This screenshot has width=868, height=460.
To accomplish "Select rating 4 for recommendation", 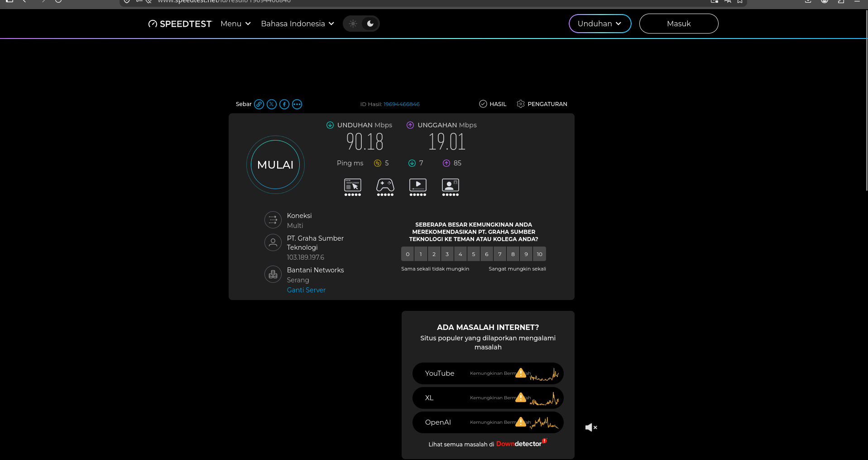I will [460, 254].
